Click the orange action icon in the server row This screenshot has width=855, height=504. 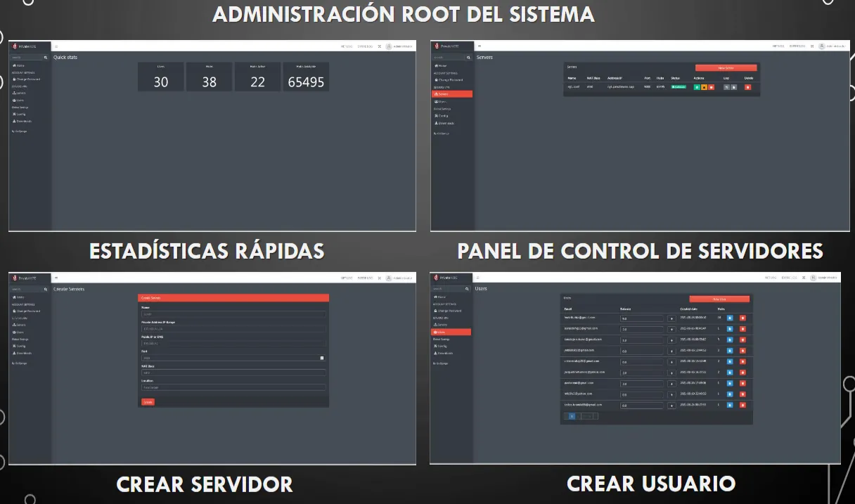704,87
